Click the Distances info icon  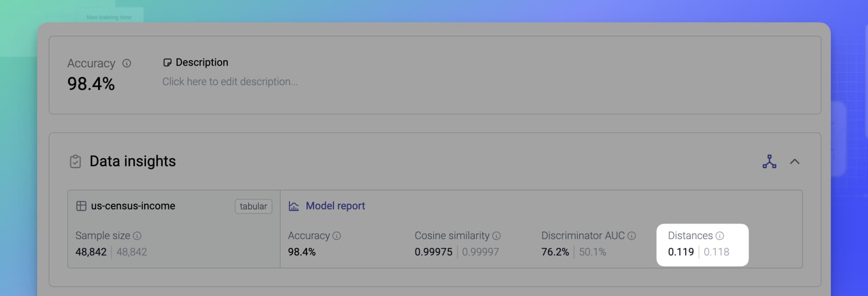point(720,235)
